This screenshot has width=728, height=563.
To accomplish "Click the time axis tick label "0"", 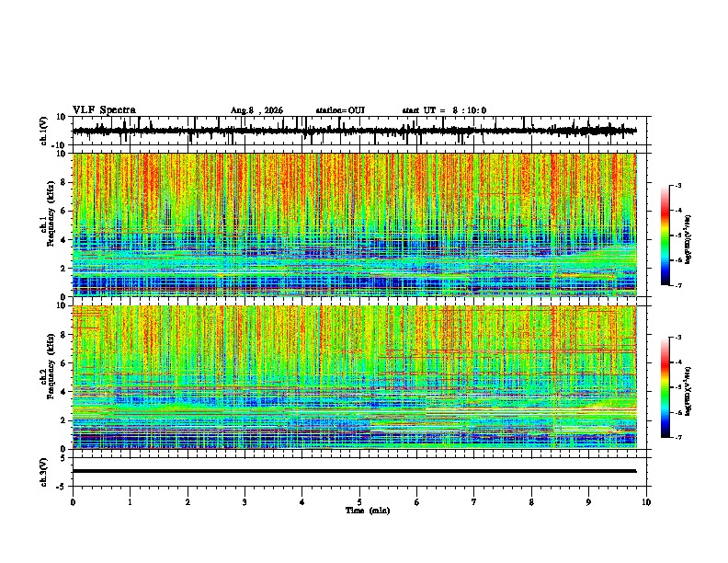I will point(73,502).
